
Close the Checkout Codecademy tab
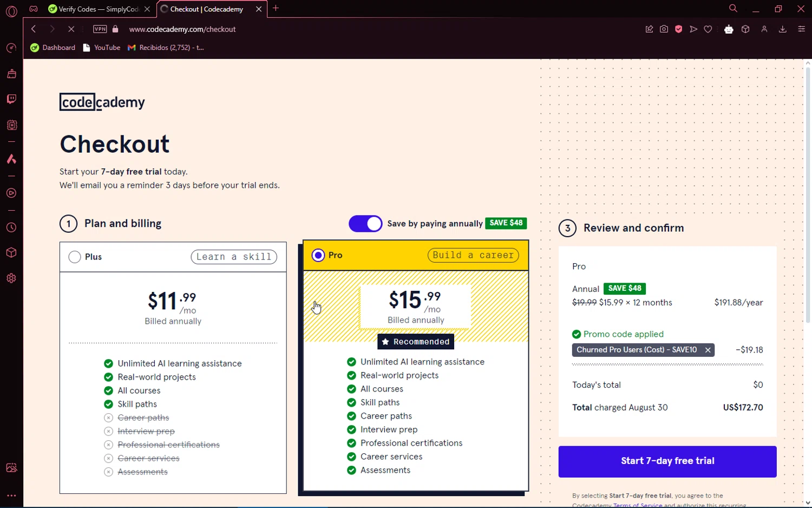[259, 9]
